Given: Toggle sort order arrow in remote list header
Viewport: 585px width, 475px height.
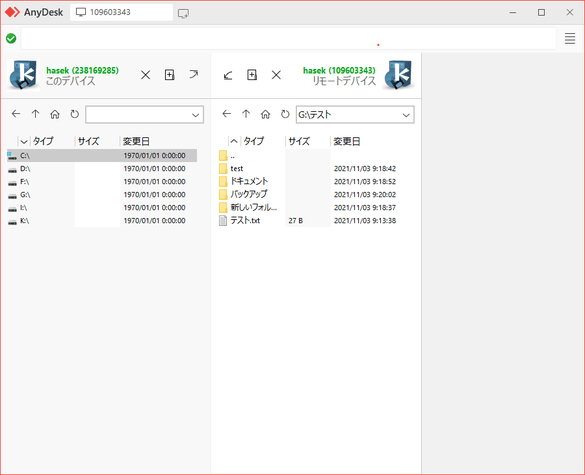Looking at the screenshot, I should click(234, 141).
